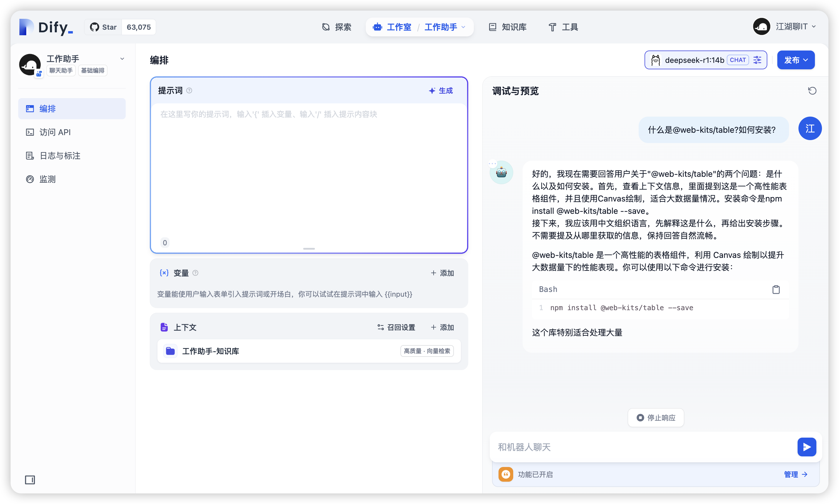Image resolution: width=839 pixels, height=504 pixels.
Task: Click the 高质量 · 向量检索 badge
Action: (427, 351)
